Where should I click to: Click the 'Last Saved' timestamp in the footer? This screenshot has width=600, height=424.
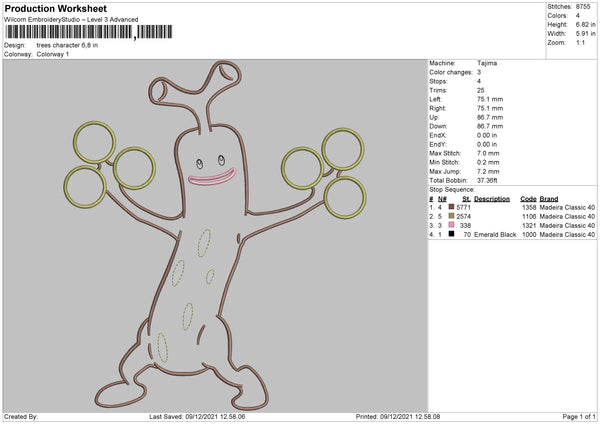(197, 416)
